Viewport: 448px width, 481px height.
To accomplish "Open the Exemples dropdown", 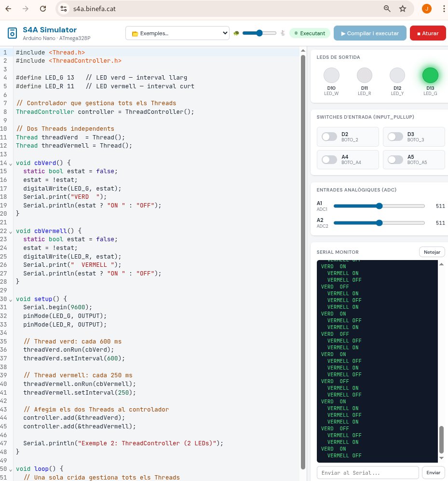I will point(177,33).
